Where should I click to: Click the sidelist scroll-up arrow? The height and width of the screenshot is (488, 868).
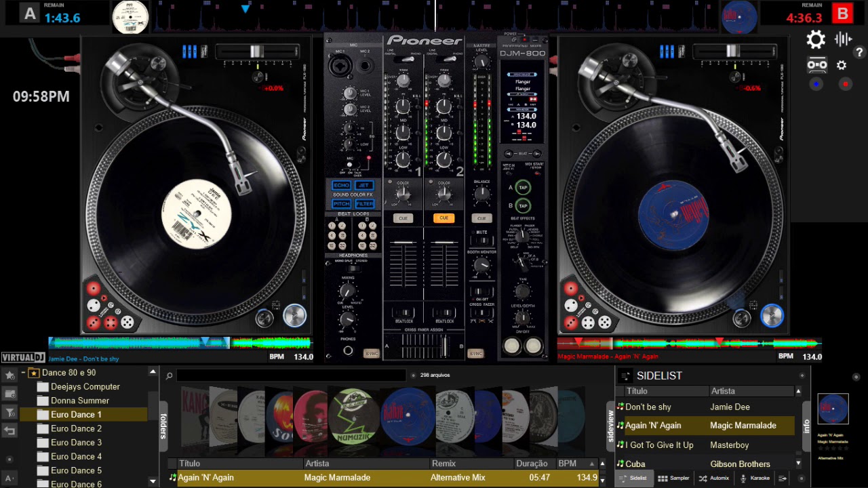click(798, 391)
